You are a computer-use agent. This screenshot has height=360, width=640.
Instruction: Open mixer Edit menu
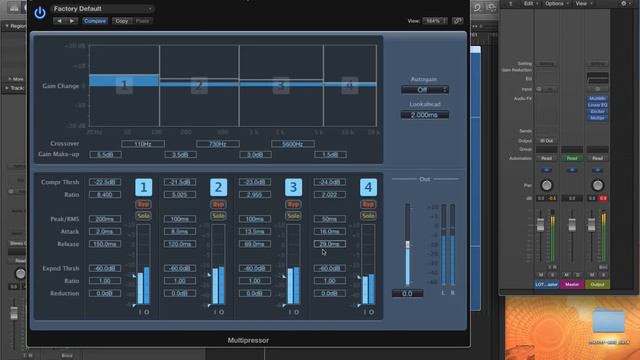click(x=531, y=3)
